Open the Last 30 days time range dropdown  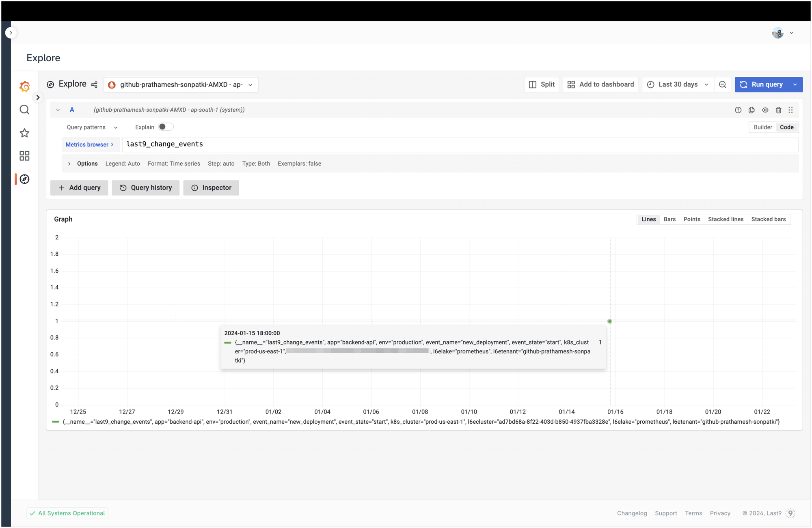(677, 84)
